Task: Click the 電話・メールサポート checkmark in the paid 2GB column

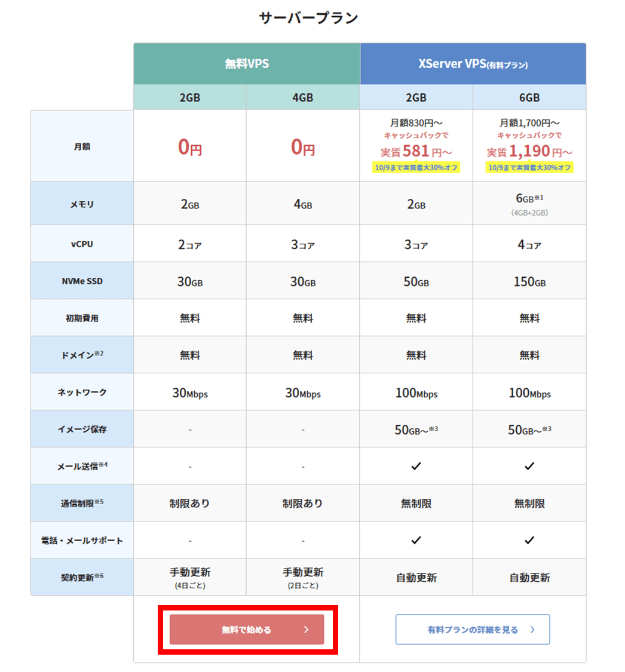Action: click(x=416, y=540)
